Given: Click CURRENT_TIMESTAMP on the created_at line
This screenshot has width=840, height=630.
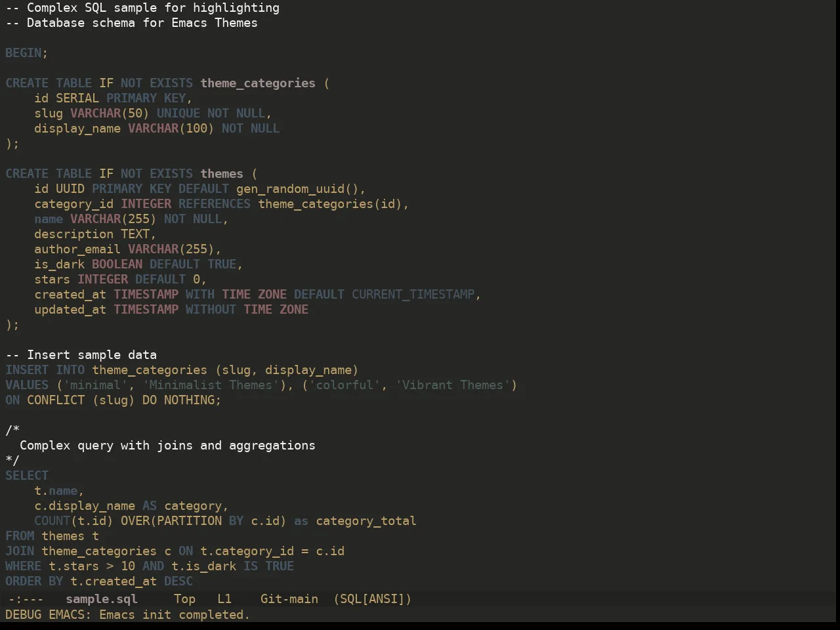Looking at the screenshot, I should coord(413,294).
